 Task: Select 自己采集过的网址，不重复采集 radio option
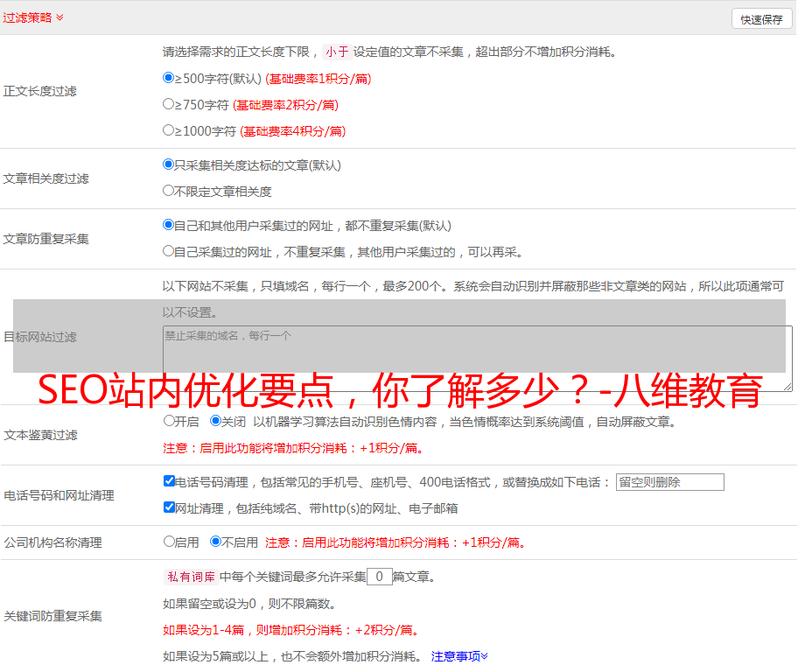pyautogui.click(x=169, y=251)
